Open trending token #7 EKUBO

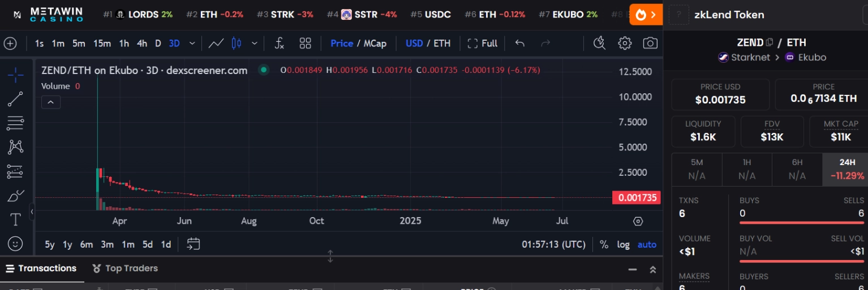click(568, 15)
